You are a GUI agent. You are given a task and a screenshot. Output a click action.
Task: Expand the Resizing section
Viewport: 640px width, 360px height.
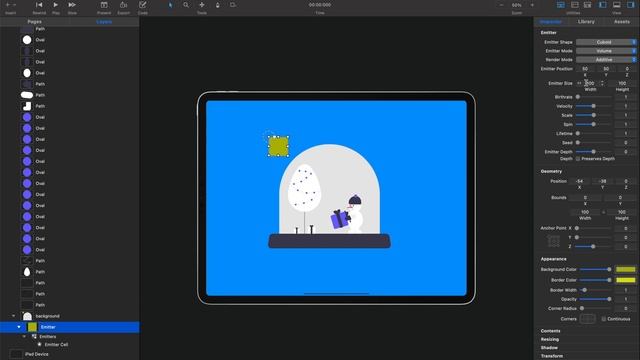(550, 340)
